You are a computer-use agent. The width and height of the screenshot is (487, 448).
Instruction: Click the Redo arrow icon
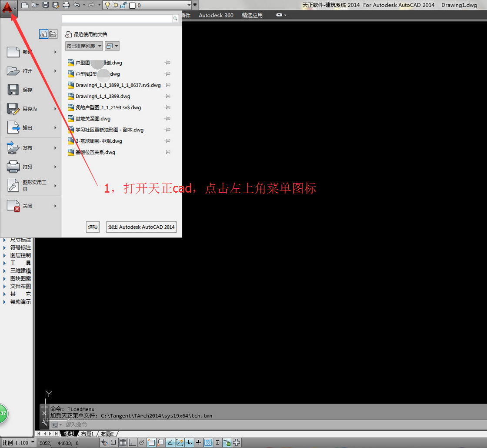tap(92, 5)
